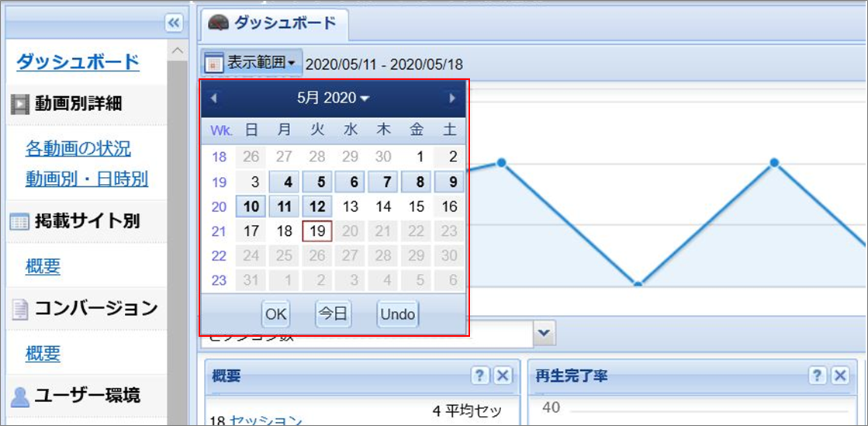Click the calendar icon in 表示範囲 button
Screen dimensions: 868x426
point(213,63)
